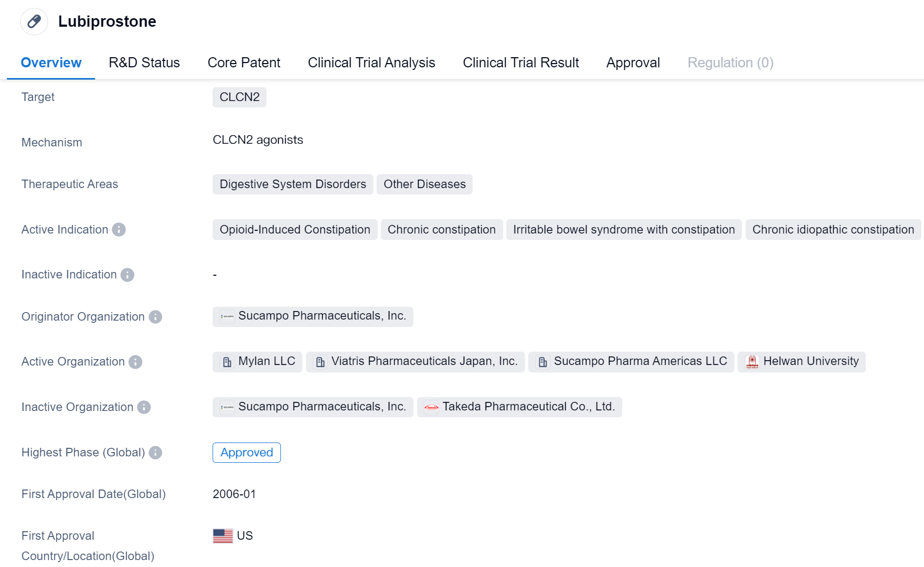The width and height of the screenshot is (924, 567).
Task: Click the US flag icon
Action: coord(223,535)
